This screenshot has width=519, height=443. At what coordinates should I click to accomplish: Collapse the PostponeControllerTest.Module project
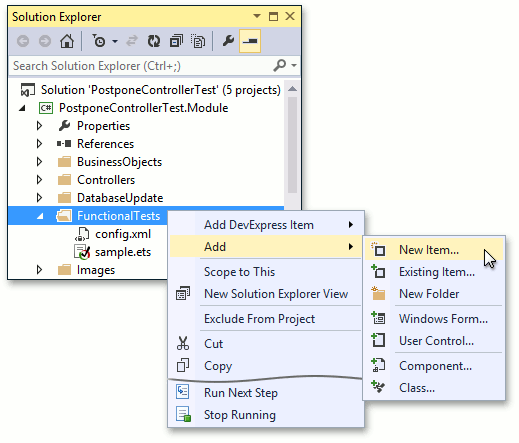[x=22, y=108]
